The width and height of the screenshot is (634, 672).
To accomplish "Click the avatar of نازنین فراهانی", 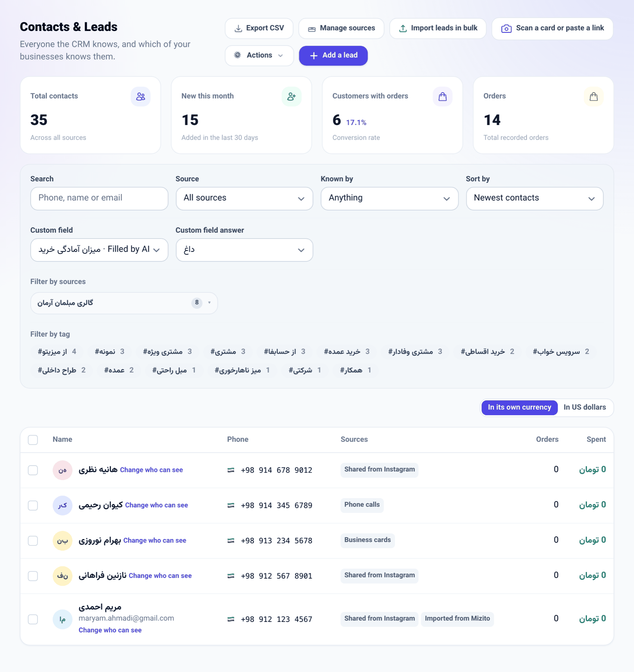I will point(62,576).
